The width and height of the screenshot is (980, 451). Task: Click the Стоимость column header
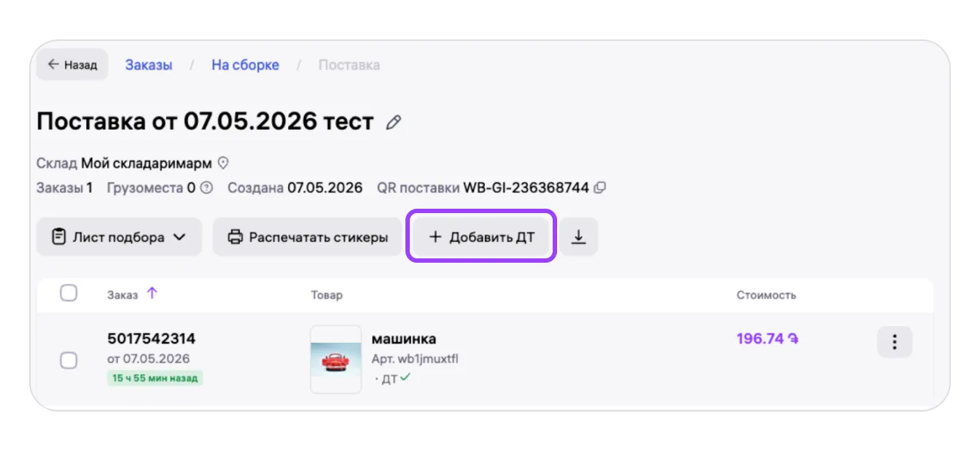[766, 295]
